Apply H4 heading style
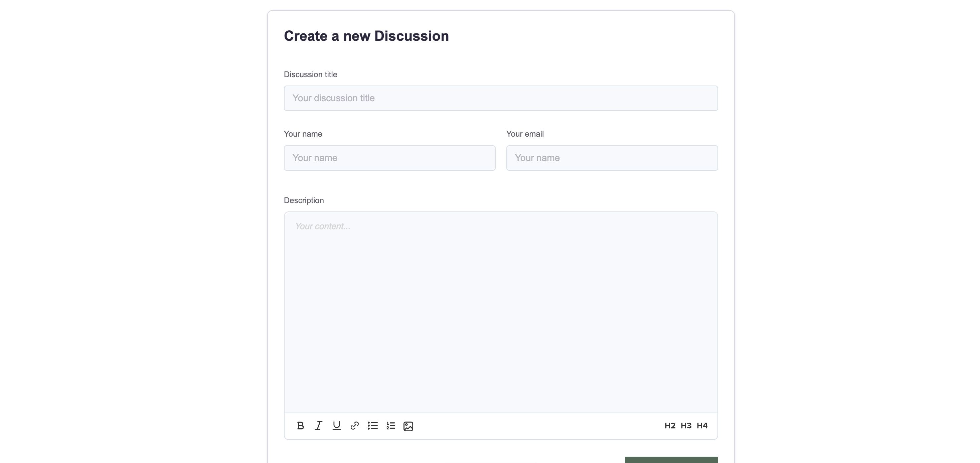This screenshot has height=463, width=980. coord(702,426)
